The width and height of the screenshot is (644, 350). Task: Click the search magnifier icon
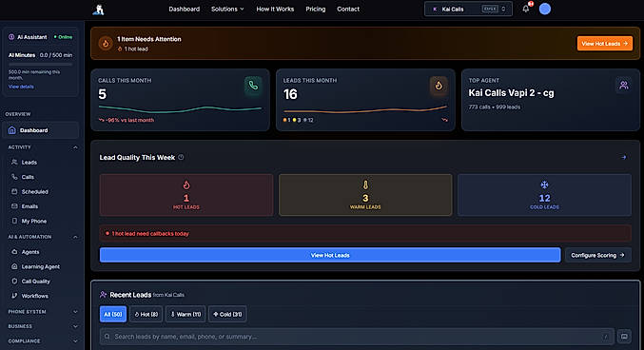point(107,337)
